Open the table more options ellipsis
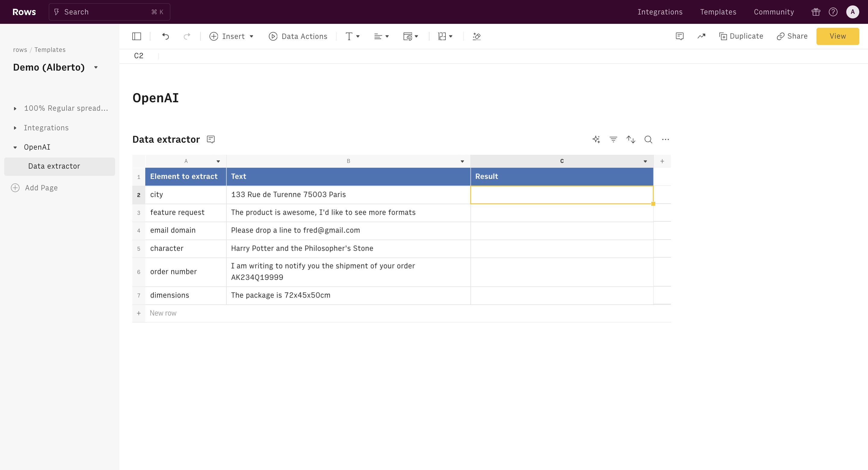Screen dimensions: 868x470 pyautogui.click(x=665, y=139)
